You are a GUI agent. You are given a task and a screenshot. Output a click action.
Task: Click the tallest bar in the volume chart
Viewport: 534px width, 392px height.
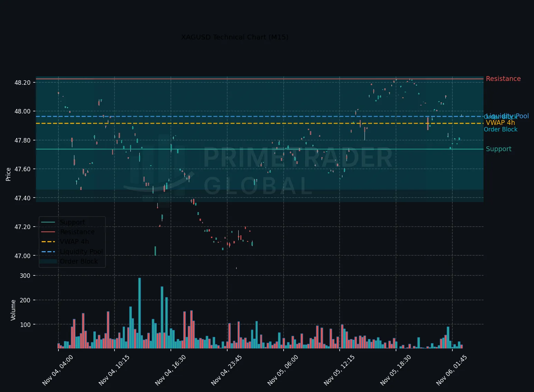[139, 313]
